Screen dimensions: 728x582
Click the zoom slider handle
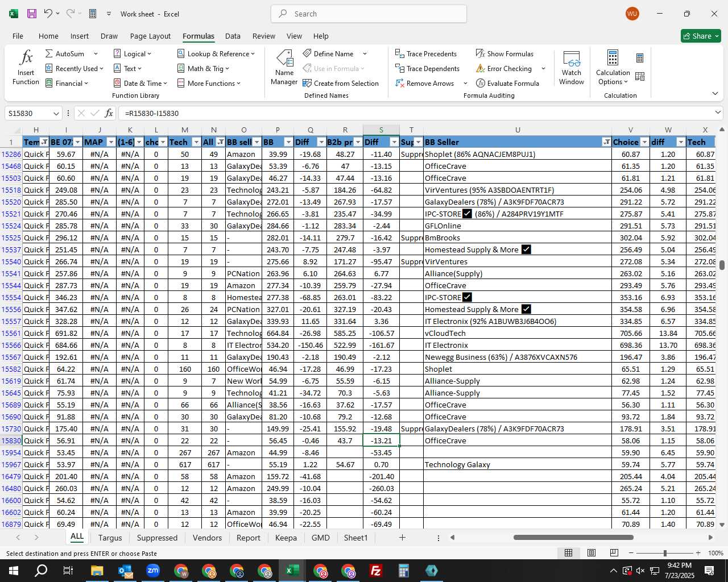point(664,553)
